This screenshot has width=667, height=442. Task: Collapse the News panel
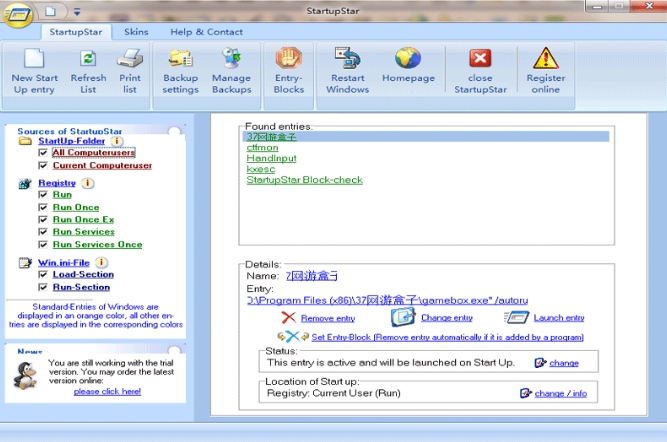174,350
